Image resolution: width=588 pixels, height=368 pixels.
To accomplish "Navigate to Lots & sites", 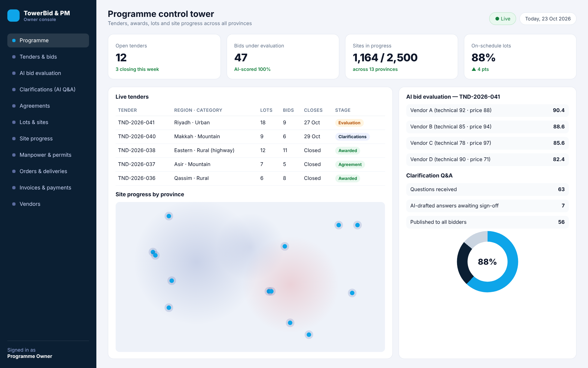I will click(x=48, y=122).
